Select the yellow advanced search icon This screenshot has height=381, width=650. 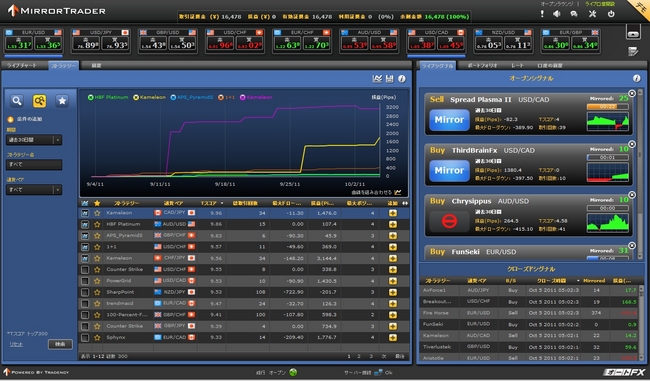pos(39,101)
